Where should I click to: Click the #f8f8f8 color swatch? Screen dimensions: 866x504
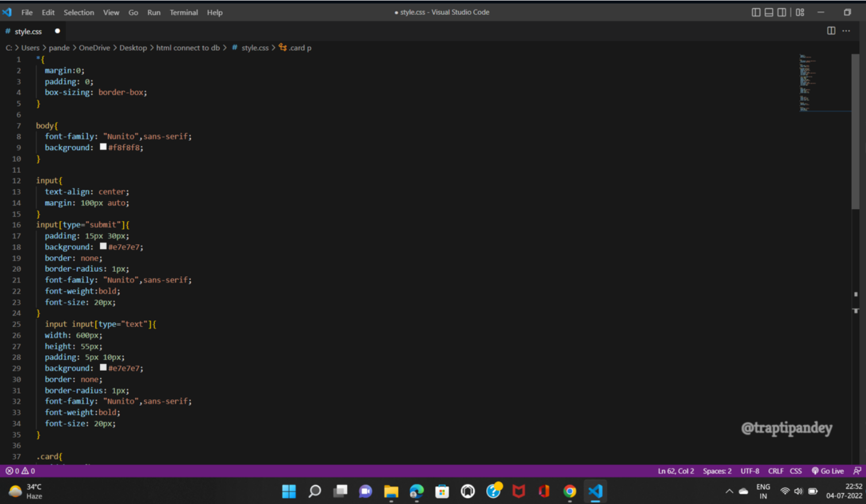103,147
